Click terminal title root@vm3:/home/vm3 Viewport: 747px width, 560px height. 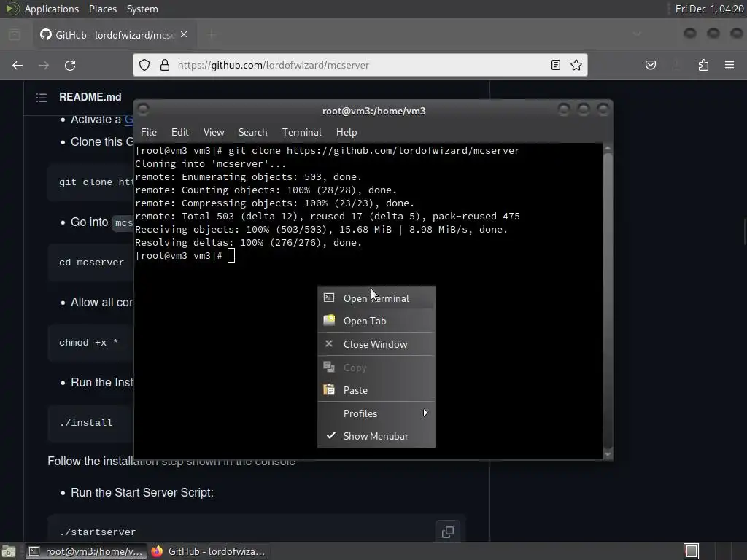click(374, 111)
